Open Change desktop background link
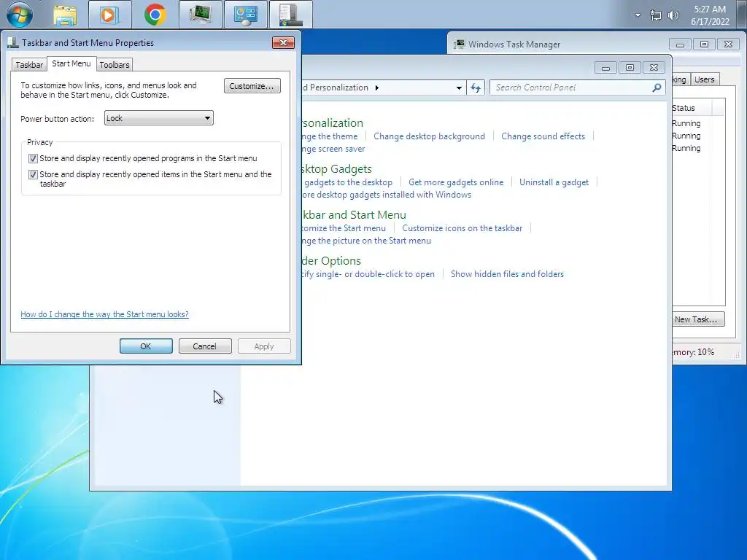 [429, 136]
